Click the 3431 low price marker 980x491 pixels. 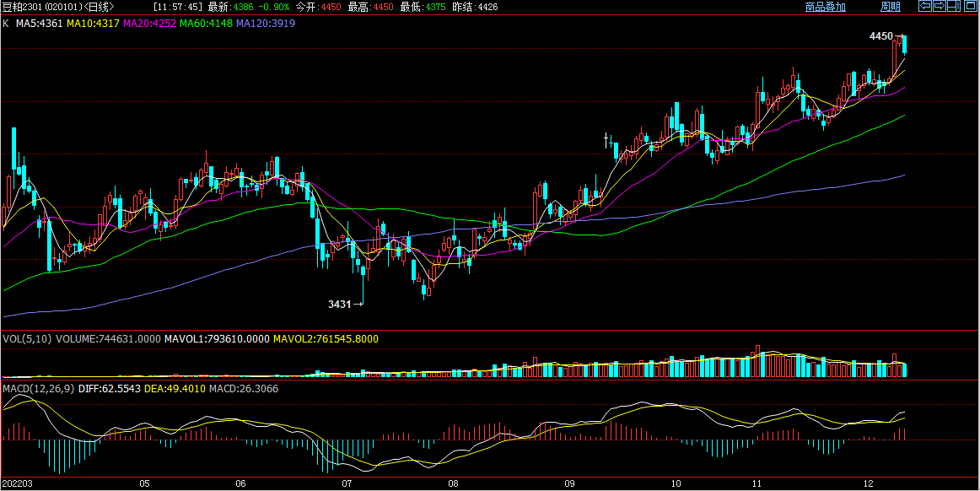tap(339, 304)
